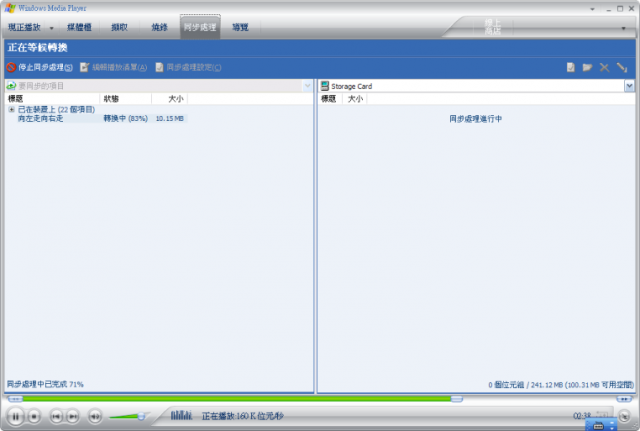Switch to the Burn tab

[x=160, y=27]
